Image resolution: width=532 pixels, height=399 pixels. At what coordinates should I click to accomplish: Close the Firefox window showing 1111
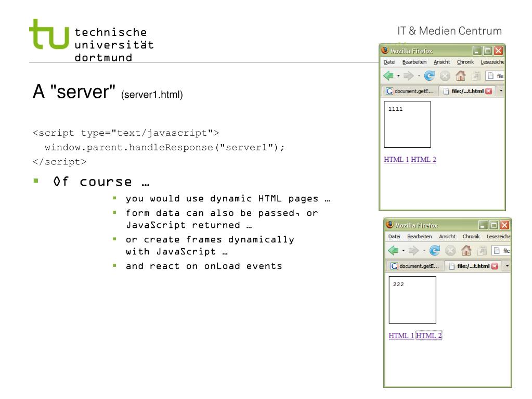pyautogui.click(x=498, y=51)
